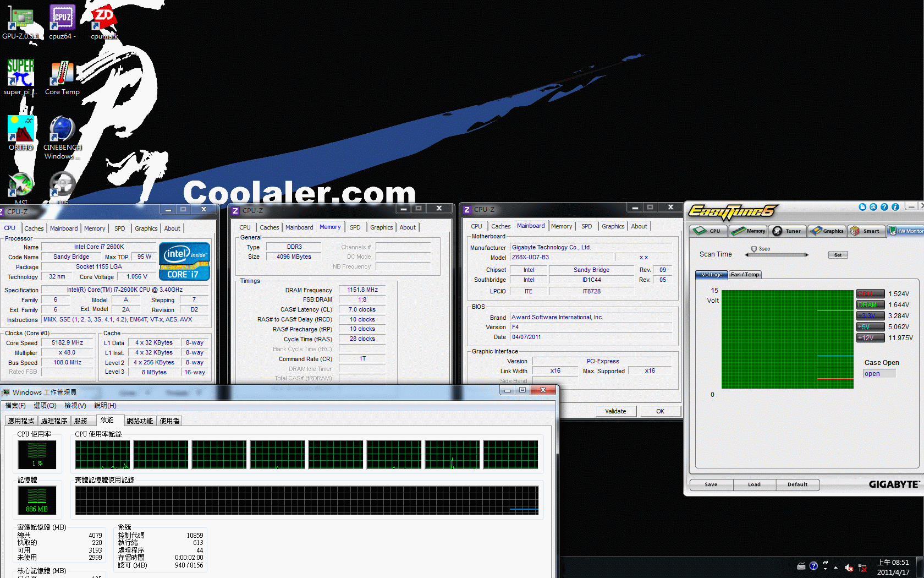
Task: Open 說明(H) menu in Task Manager
Action: click(x=105, y=406)
